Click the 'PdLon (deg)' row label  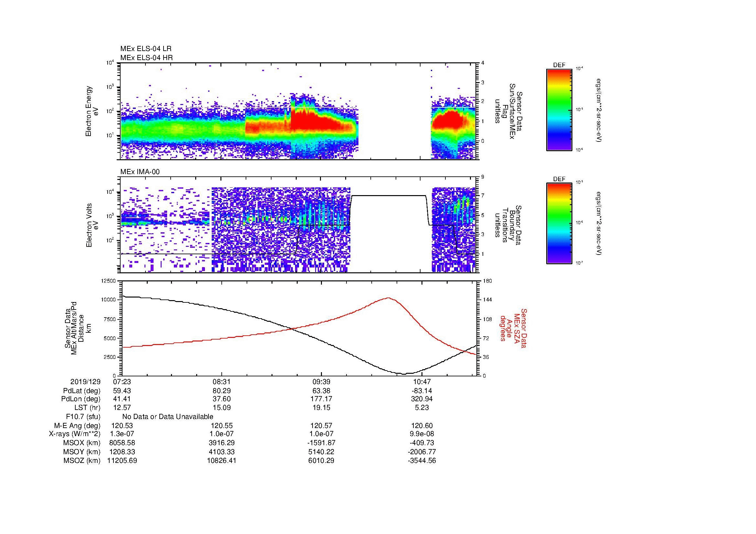[x=81, y=399]
